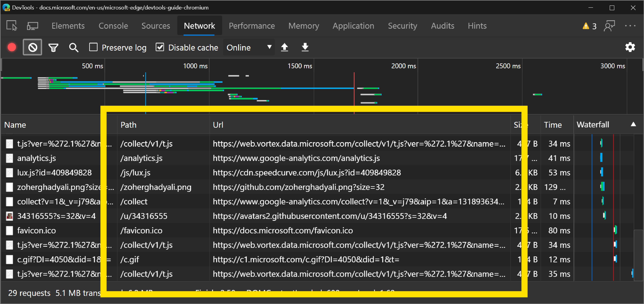Expand the Online network throttling dropdown
The image size is (644, 304).
(248, 47)
